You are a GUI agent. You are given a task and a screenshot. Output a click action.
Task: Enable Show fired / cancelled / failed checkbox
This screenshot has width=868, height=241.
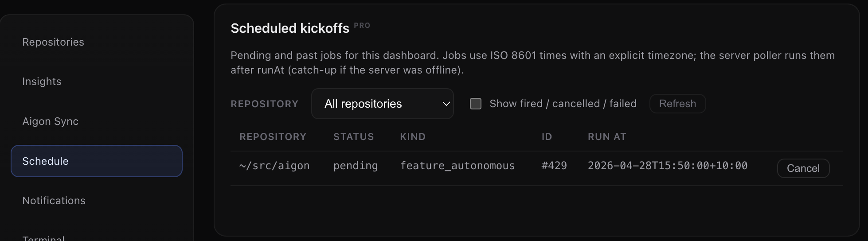476,104
